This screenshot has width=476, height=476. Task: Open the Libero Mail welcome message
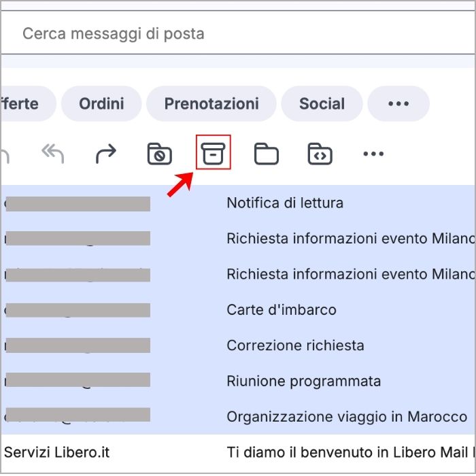tap(238, 452)
